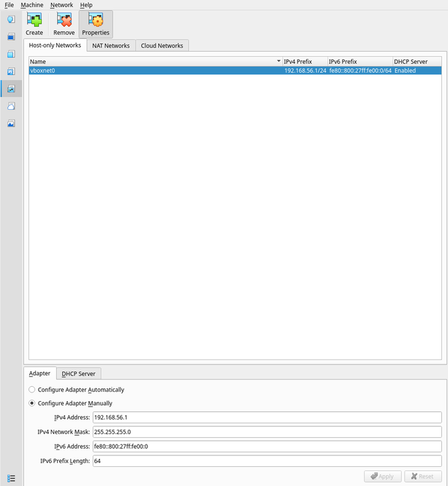Open the Activities chart tool in sidebar
The width and height of the screenshot is (448, 486).
[x=11, y=124]
